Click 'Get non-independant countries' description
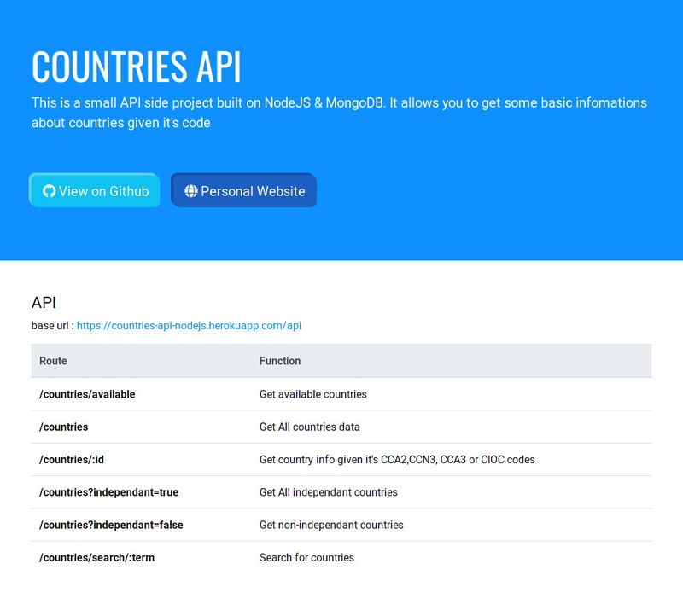Viewport: 683px width, 616px height. pos(331,525)
